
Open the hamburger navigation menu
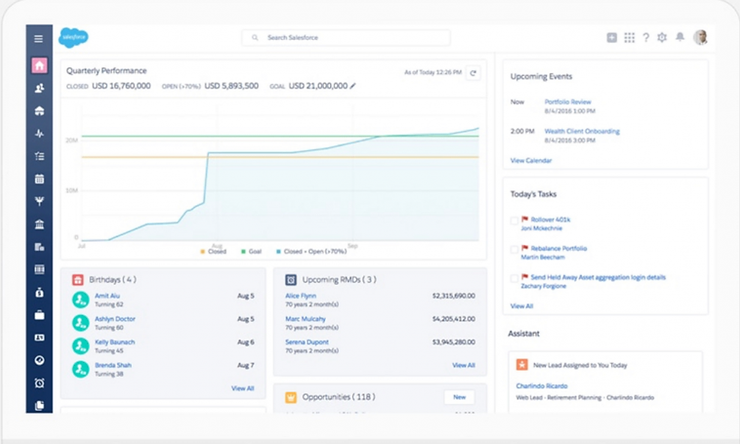(39, 39)
